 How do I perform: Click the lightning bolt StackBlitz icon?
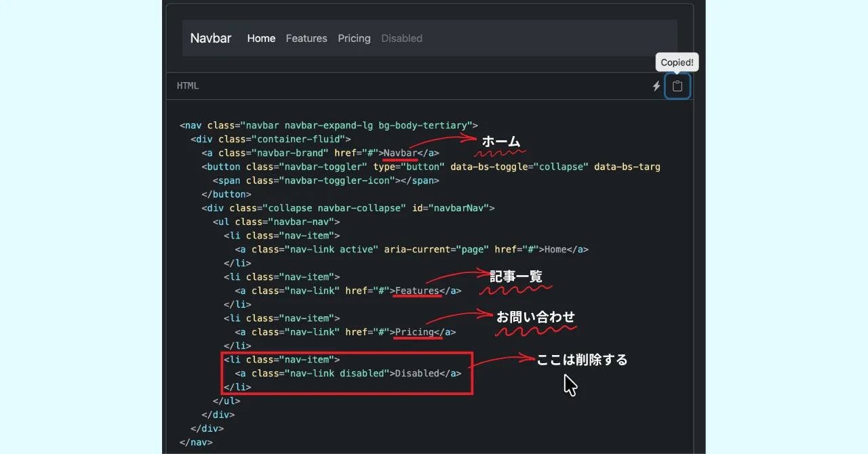[656, 86]
